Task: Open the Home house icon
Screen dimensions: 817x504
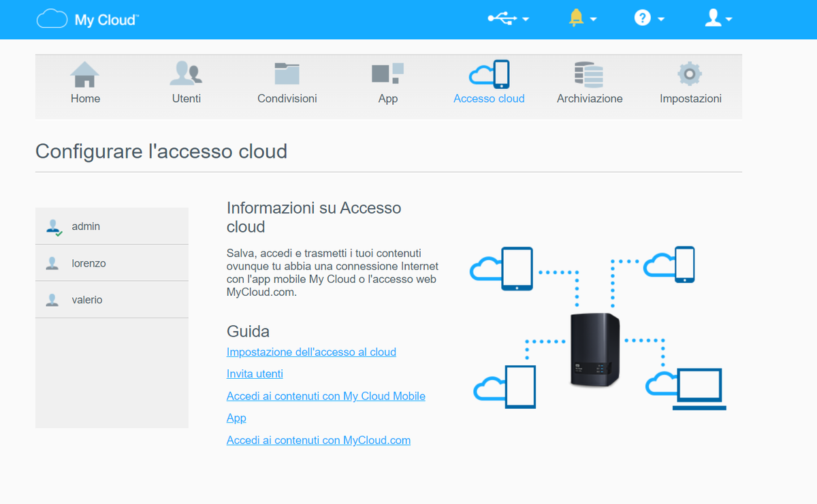Action: point(85,74)
